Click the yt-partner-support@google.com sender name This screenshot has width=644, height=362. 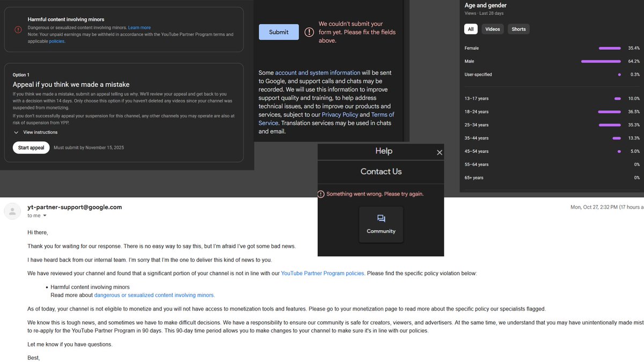(75, 207)
